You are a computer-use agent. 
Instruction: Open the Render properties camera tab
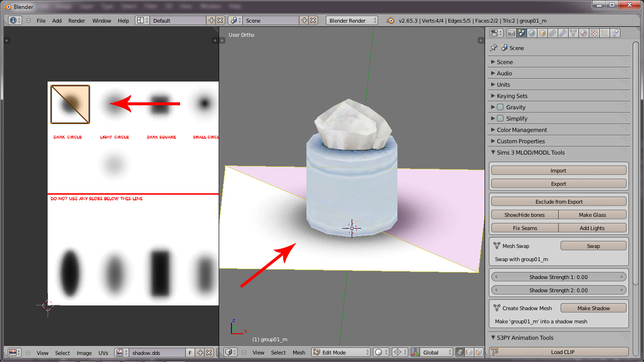pos(511,33)
